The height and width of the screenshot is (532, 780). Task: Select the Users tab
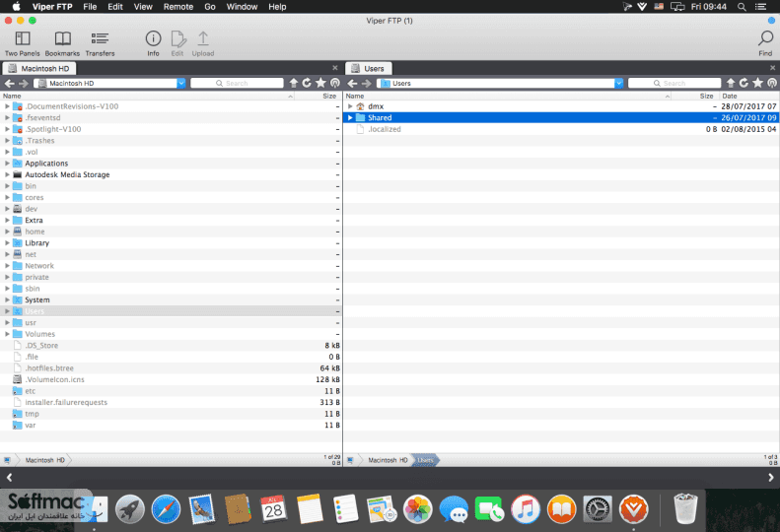[369, 68]
